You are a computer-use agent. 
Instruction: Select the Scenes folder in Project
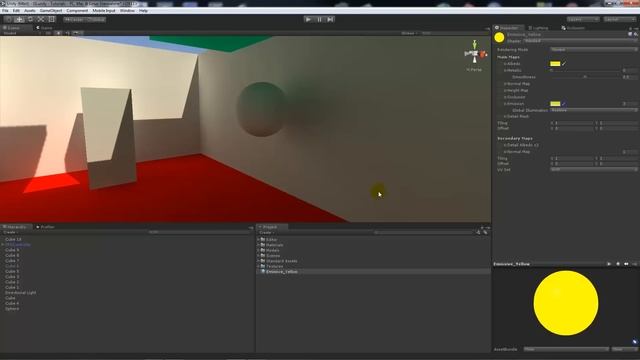point(273,256)
